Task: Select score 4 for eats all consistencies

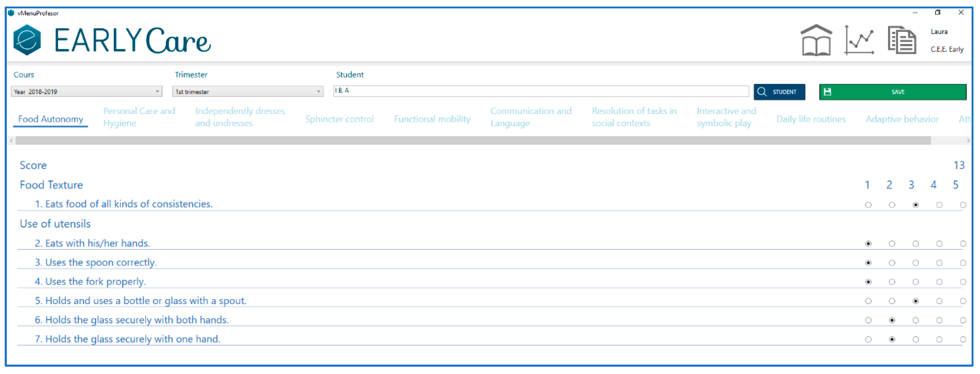Action: tap(939, 205)
